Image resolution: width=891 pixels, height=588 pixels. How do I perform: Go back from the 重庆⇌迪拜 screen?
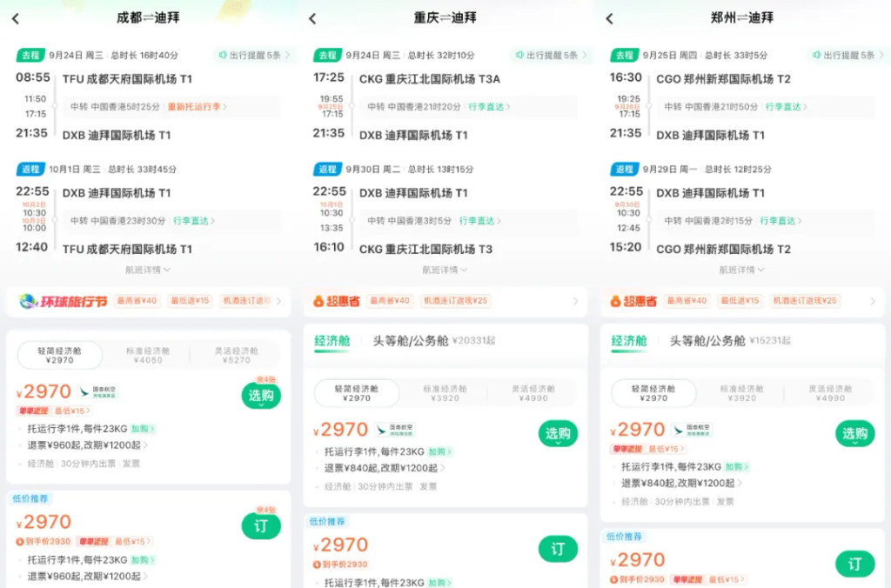pos(312,19)
